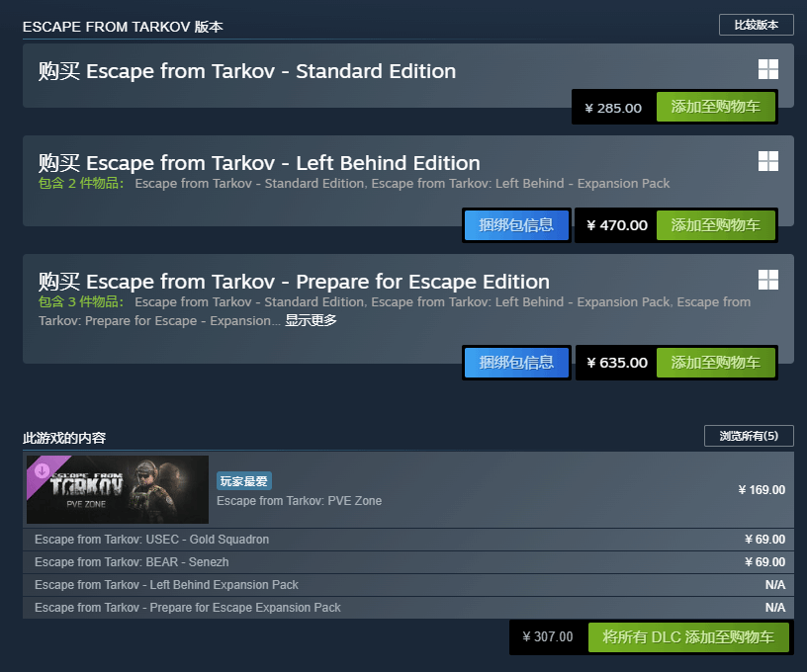Click 浏览所有(5) browse all DLC button
807x672 pixels.
(x=749, y=436)
